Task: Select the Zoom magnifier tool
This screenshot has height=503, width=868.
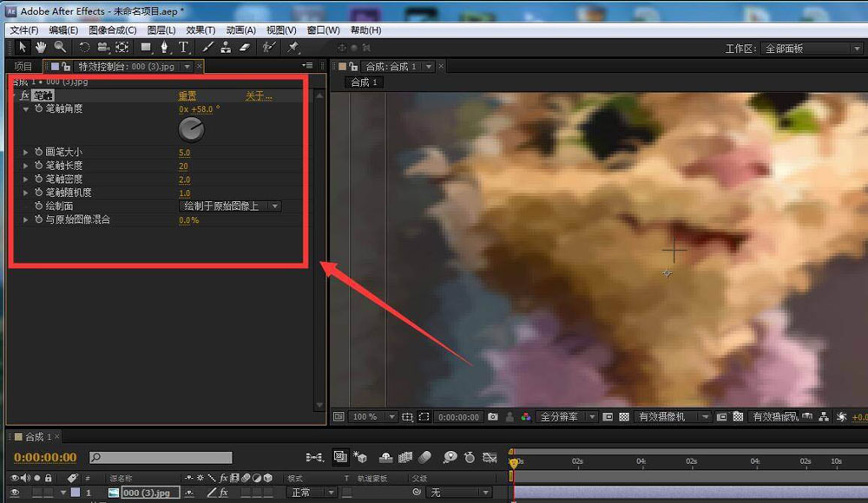Action: [59, 48]
